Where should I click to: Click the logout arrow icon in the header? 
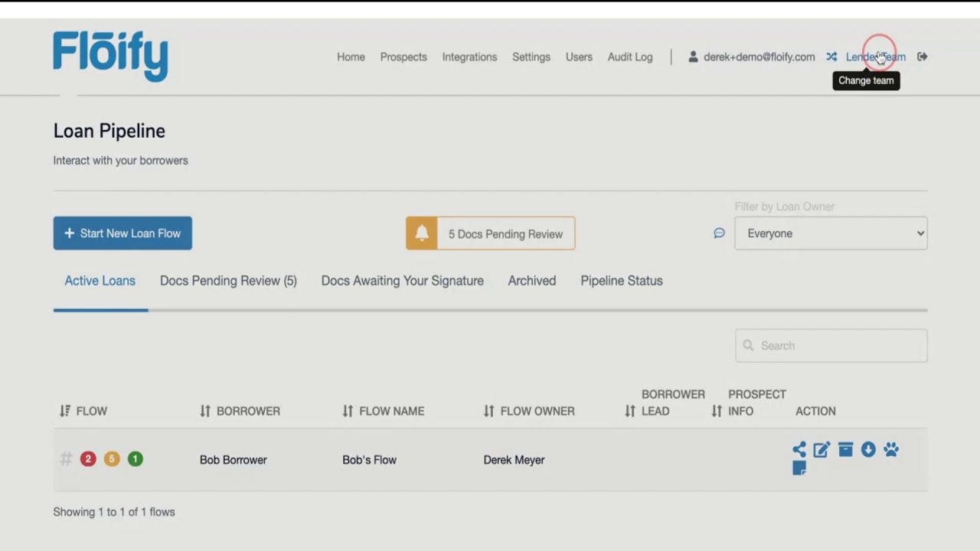pos(923,57)
